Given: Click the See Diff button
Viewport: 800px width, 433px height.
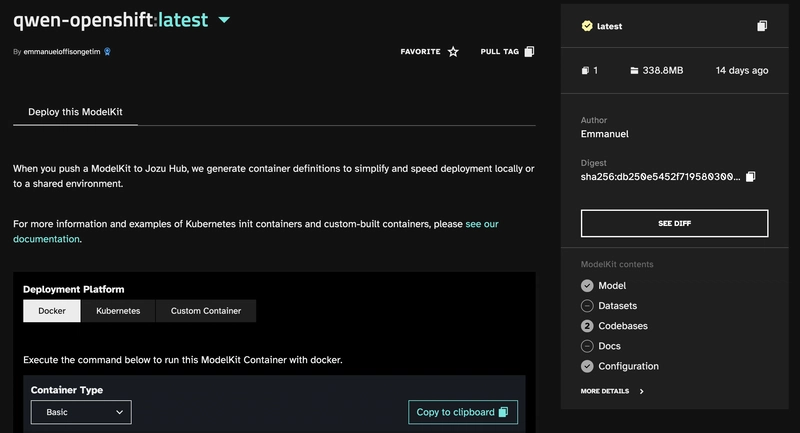Looking at the screenshot, I should [674, 223].
